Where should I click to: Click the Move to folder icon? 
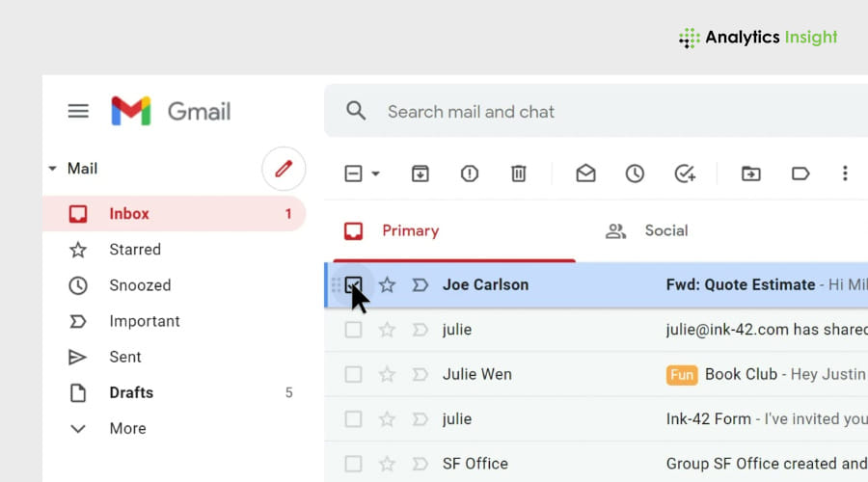(x=751, y=174)
